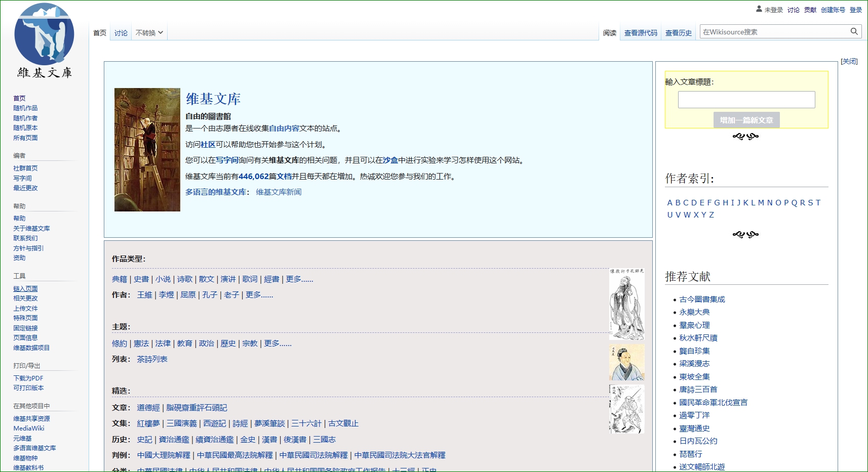This screenshot has height=472, width=868.
Task: Open 维基共享资源 sister project link
Action: [x=31, y=418]
